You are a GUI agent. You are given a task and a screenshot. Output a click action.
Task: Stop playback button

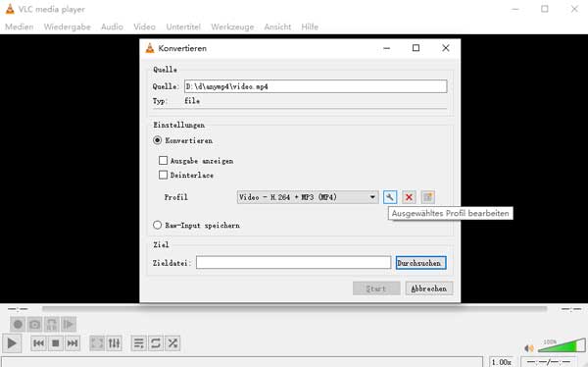point(56,343)
